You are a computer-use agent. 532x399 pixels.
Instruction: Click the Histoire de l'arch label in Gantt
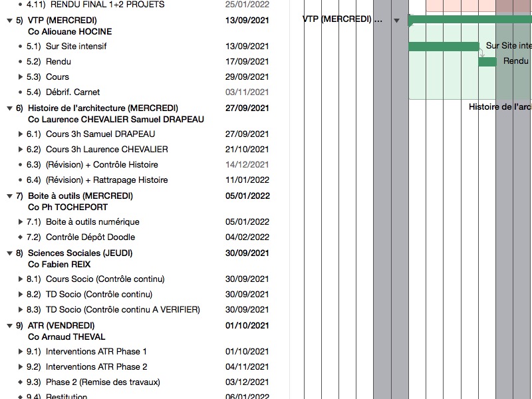pos(499,107)
